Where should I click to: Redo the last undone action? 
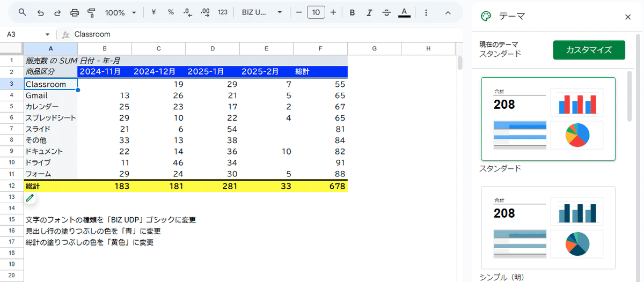click(x=57, y=12)
